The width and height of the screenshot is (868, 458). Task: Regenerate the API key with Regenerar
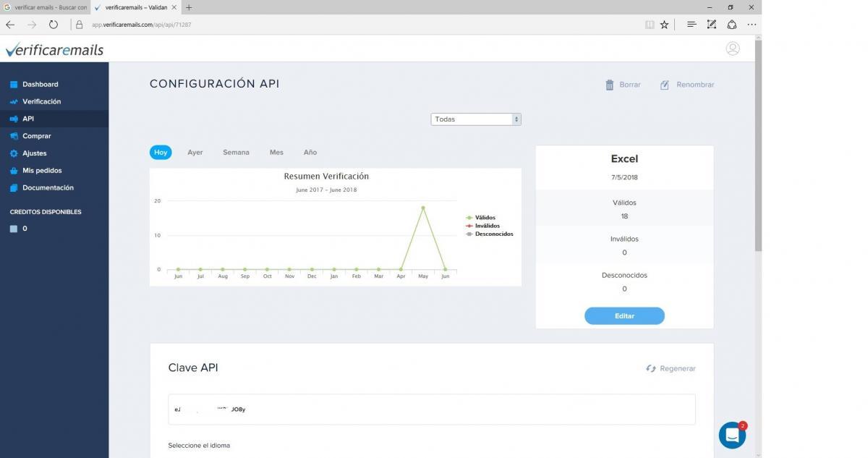click(x=671, y=368)
